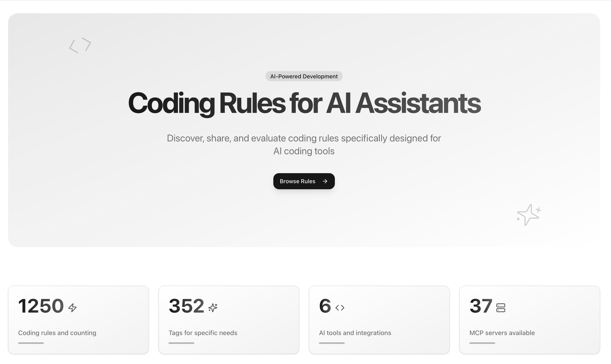Viewport: 611px width, 364px height.
Task: Click the Discover, share, and evaluate subtitle text
Action: (304, 144)
